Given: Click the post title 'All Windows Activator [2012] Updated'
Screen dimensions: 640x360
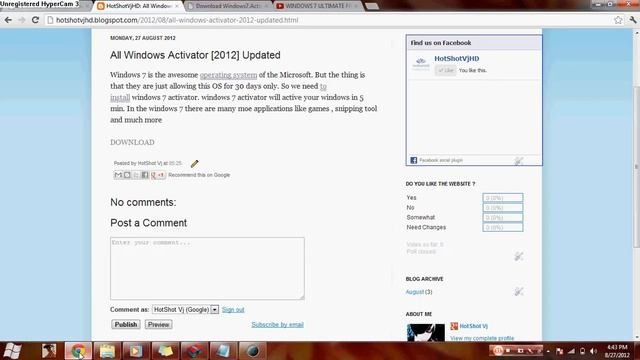Looking at the screenshot, I should 195,55.
